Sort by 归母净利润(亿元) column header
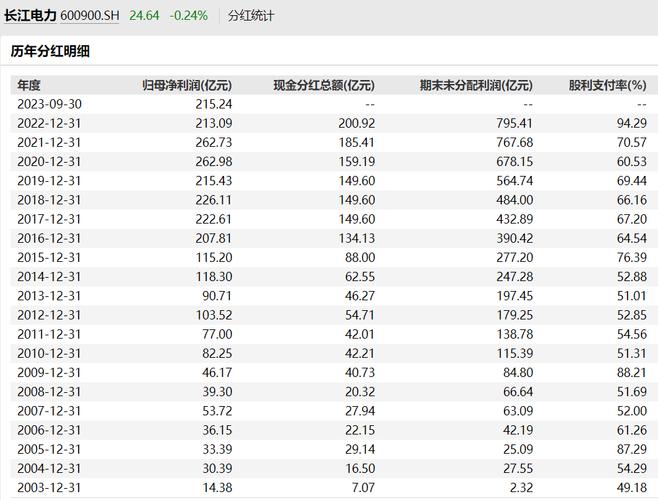658x500 pixels. (187, 85)
